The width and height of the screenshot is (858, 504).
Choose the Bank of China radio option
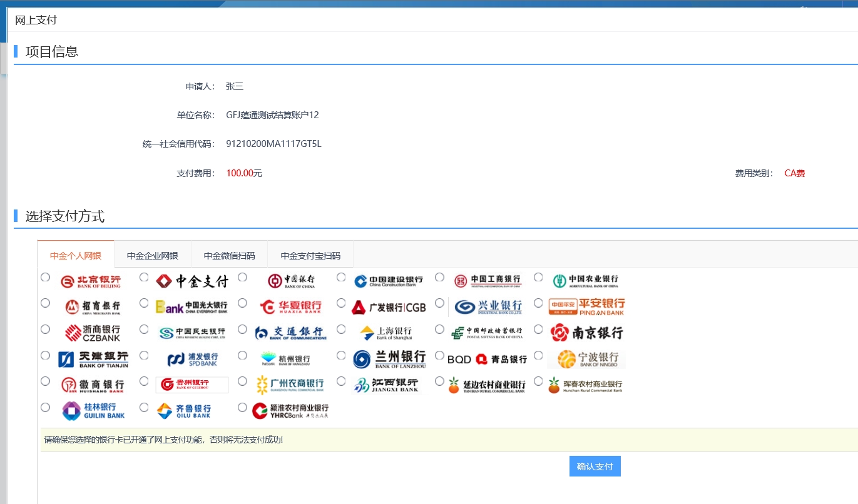[242, 277]
